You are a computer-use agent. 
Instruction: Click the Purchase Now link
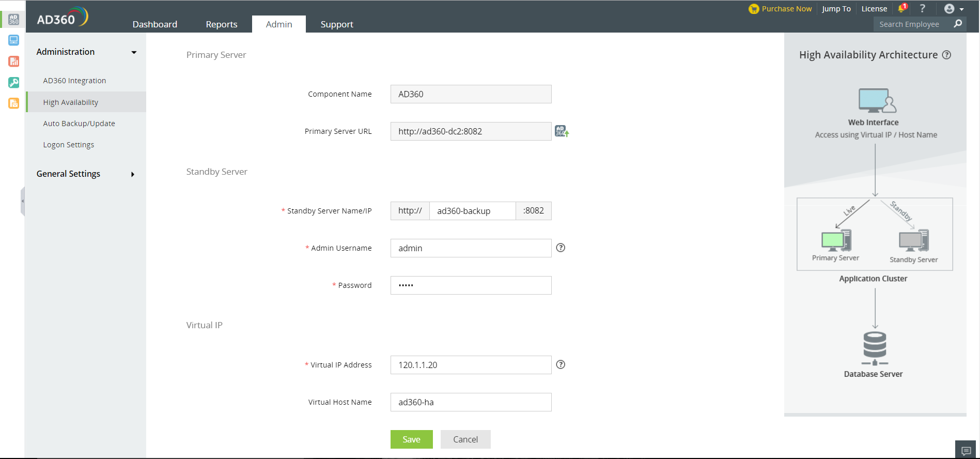pyautogui.click(x=787, y=9)
